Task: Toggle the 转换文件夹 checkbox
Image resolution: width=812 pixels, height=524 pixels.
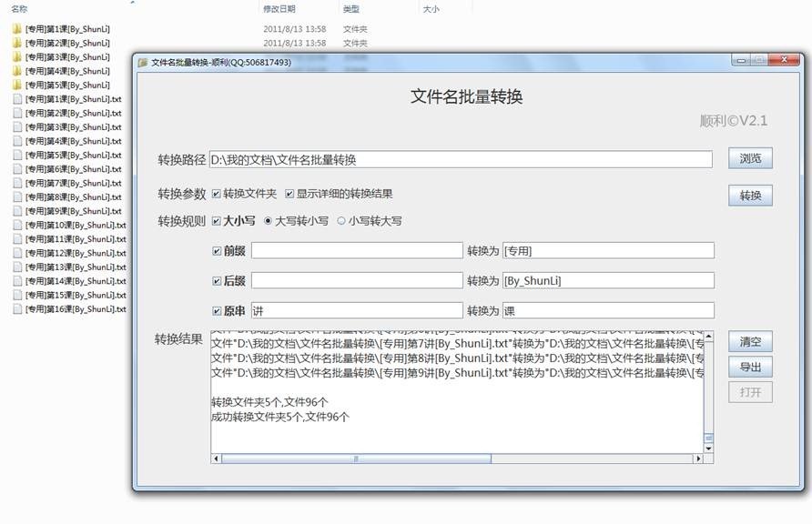Action: pyautogui.click(x=217, y=194)
